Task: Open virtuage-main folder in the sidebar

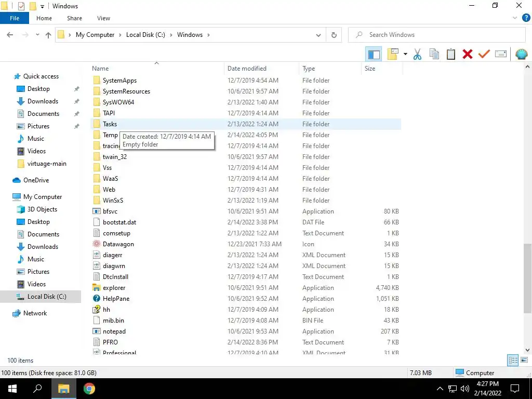Action: pyautogui.click(x=47, y=164)
